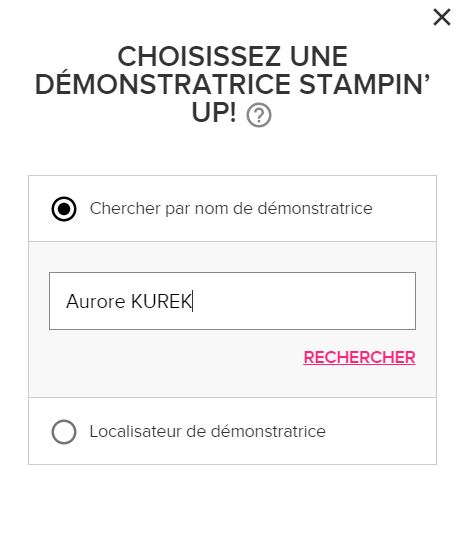Click the 'DÉMONSTRATRICE STAMPIN'' heading line

point(232,85)
